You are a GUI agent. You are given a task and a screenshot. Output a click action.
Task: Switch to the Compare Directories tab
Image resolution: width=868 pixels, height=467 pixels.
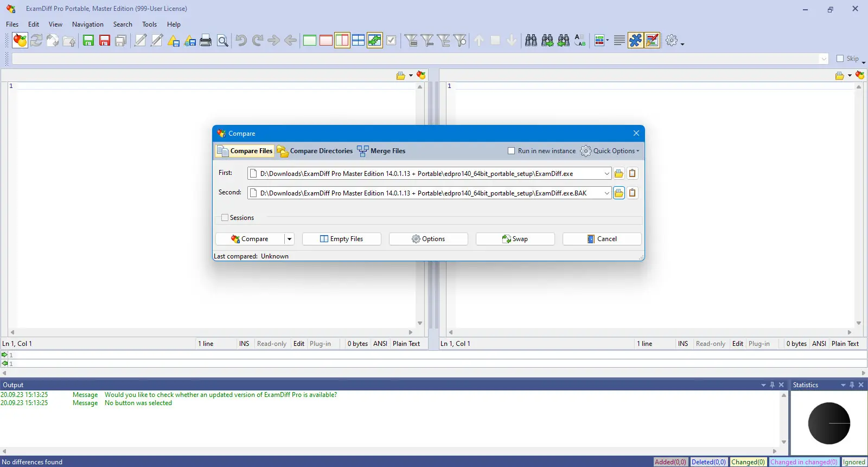(x=315, y=151)
